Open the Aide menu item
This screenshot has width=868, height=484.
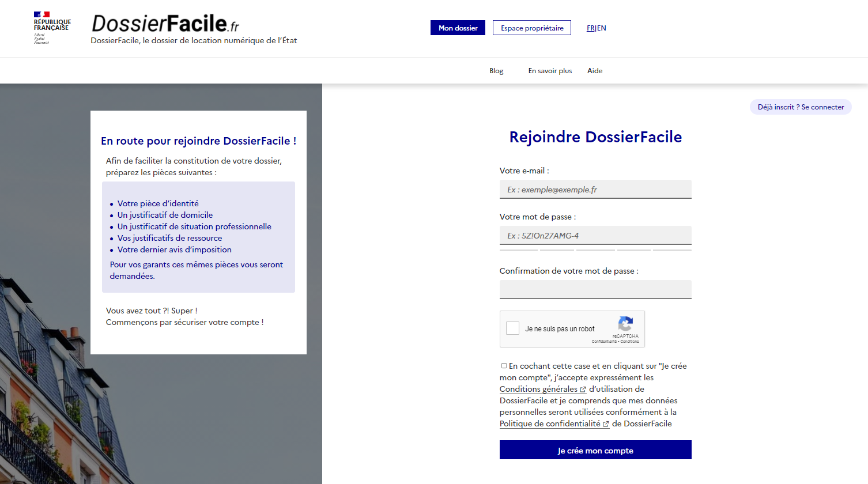coord(595,71)
